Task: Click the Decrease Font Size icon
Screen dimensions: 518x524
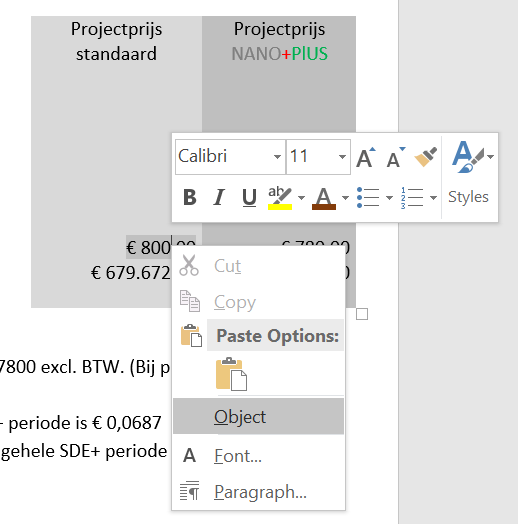Action: click(x=396, y=157)
